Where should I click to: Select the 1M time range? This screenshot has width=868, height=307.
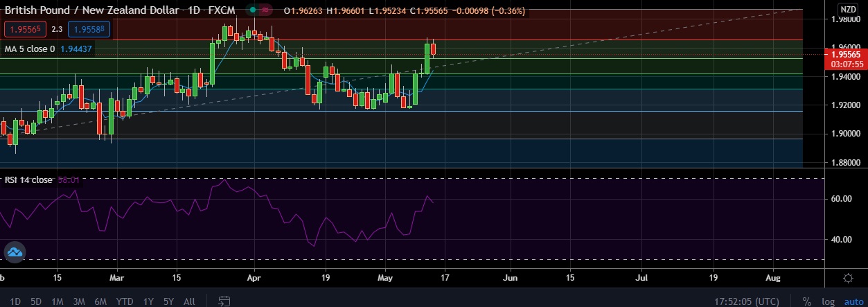(57, 301)
